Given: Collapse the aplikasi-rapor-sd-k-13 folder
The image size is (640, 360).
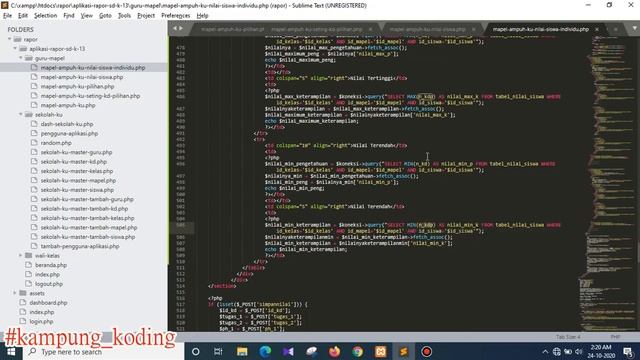Looking at the screenshot, I should point(16,49).
